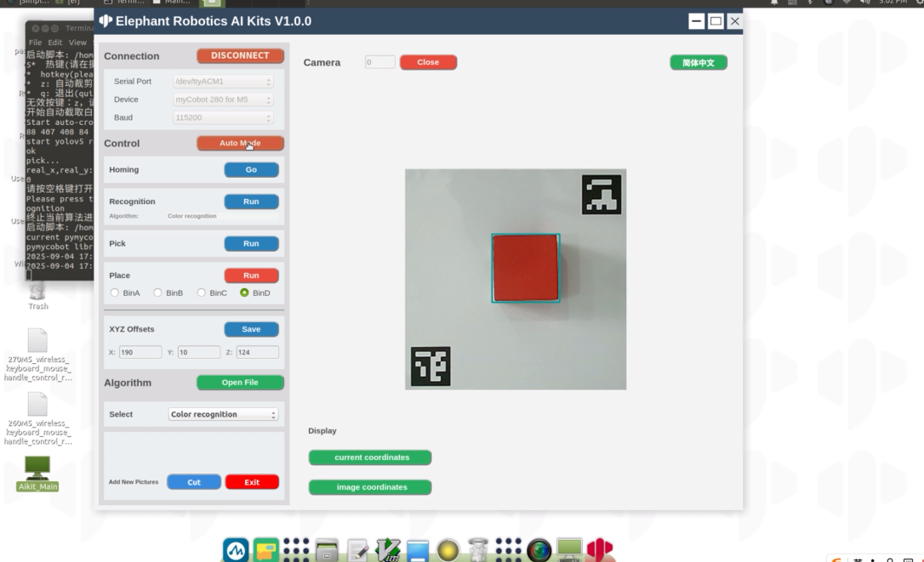Click the DISCONNECT button
This screenshot has width=924, height=562.
[240, 55]
